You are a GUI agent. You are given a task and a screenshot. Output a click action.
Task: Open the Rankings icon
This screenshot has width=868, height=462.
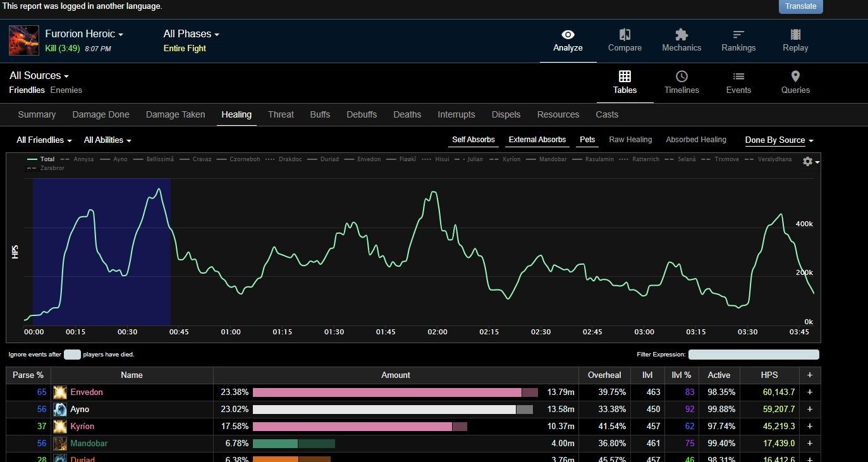point(738,35)
